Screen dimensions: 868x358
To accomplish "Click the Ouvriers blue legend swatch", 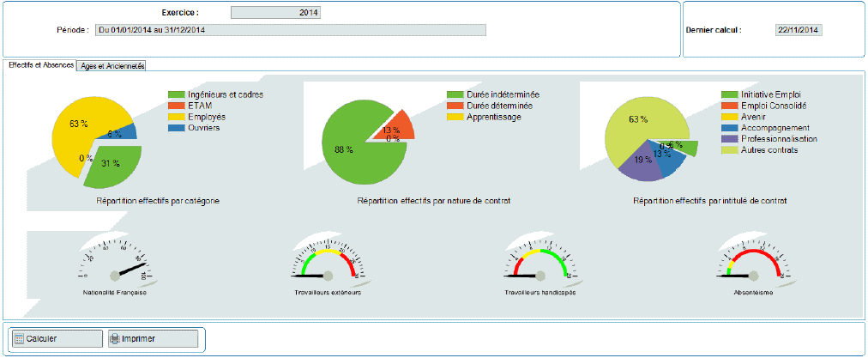I will pyautogui.click(x=176, y=128).
